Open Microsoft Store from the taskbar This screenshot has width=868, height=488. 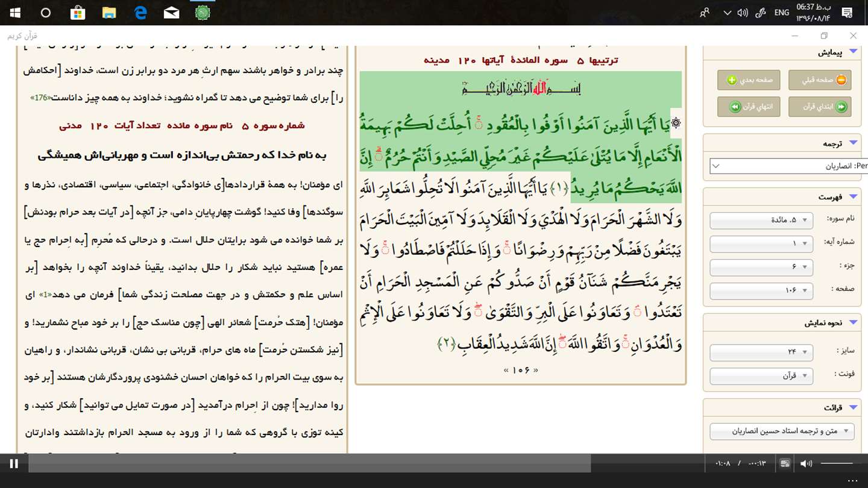(x=78, y=13)
